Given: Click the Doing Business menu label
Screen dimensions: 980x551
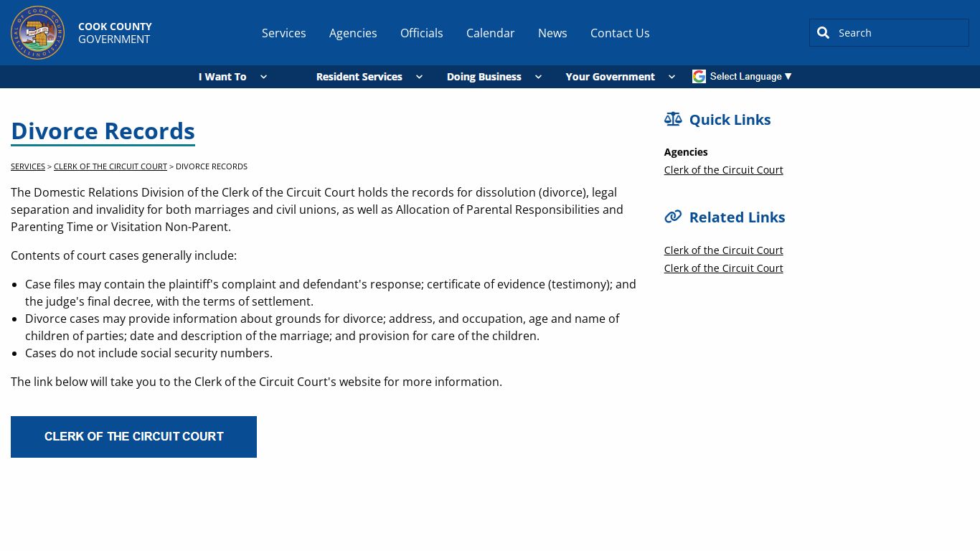Looking at the screenshot, I should 484,77.
